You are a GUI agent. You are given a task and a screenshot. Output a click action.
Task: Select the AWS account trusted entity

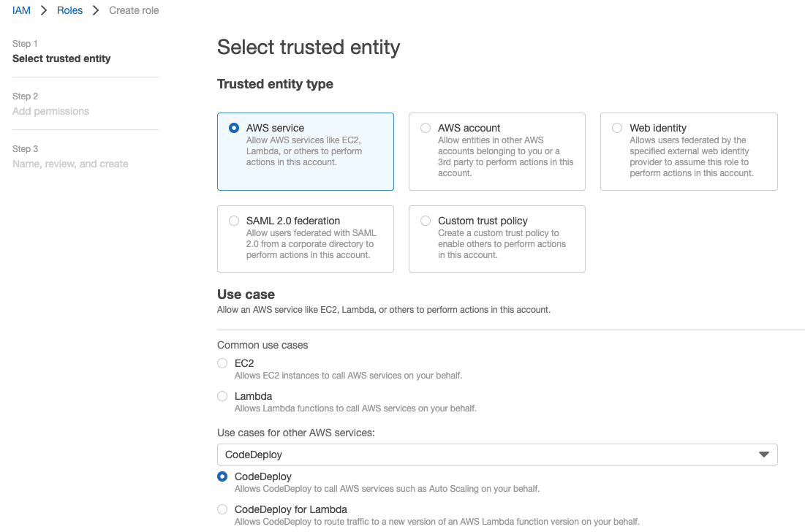(426, 127)
